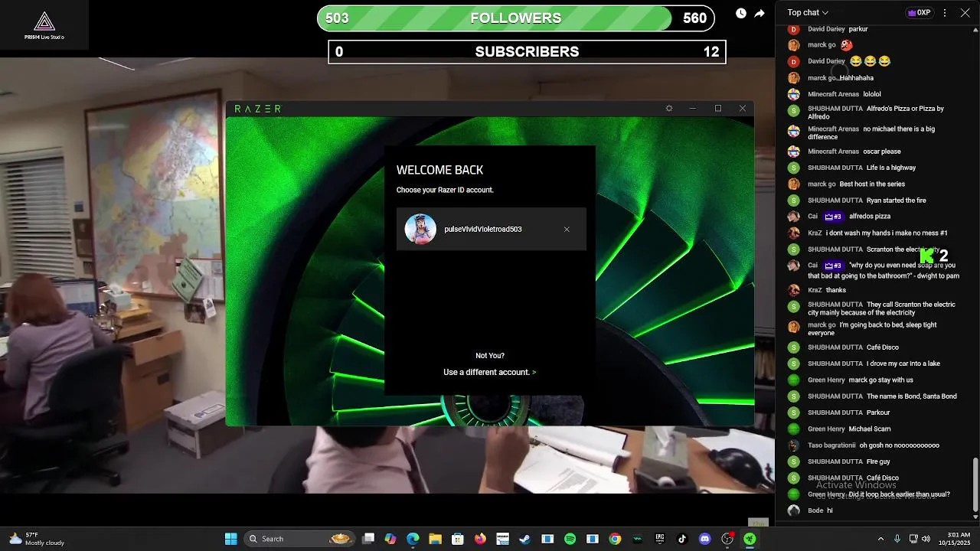Close the Razer login window
980x551 pixels.
pos(743,109)
